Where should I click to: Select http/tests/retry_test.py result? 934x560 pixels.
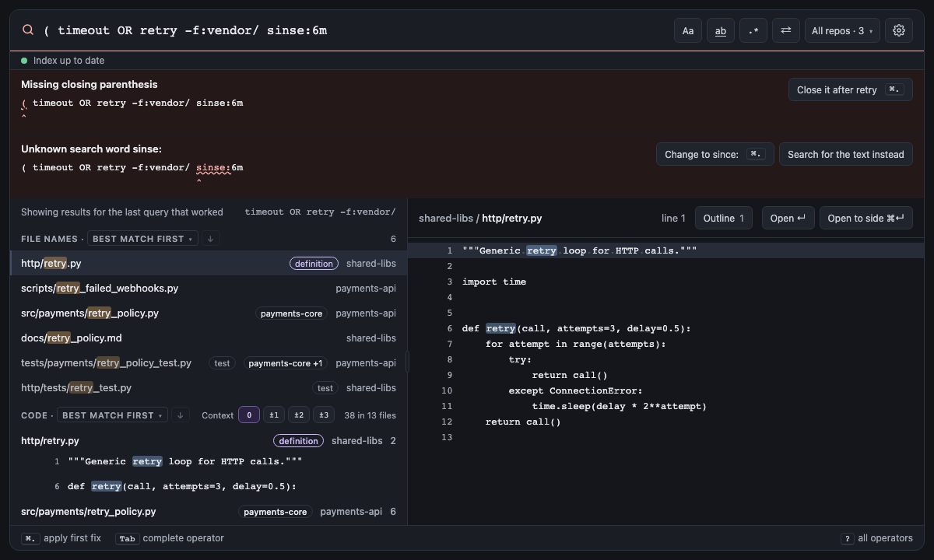209,388
